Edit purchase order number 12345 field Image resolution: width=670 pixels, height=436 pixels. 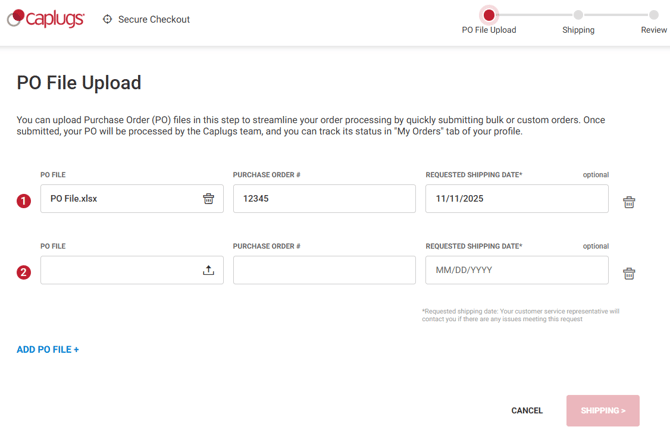(324, 199)
